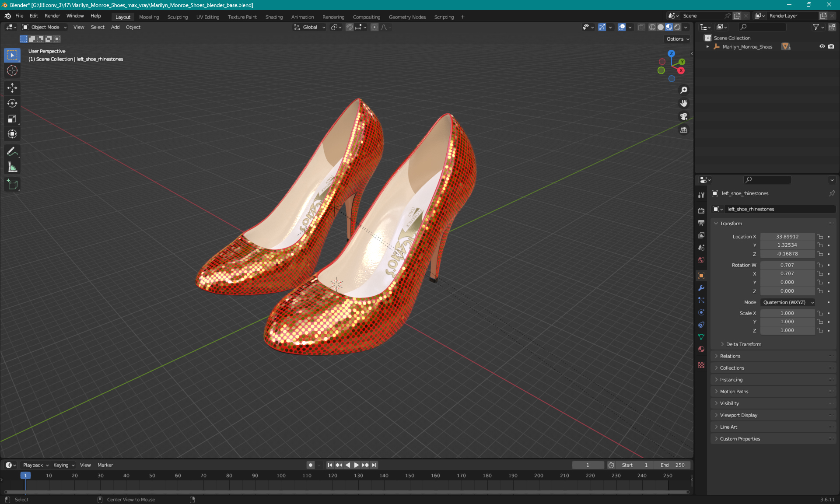
Task: Activate the Move tool
Action: click(12, 88)
